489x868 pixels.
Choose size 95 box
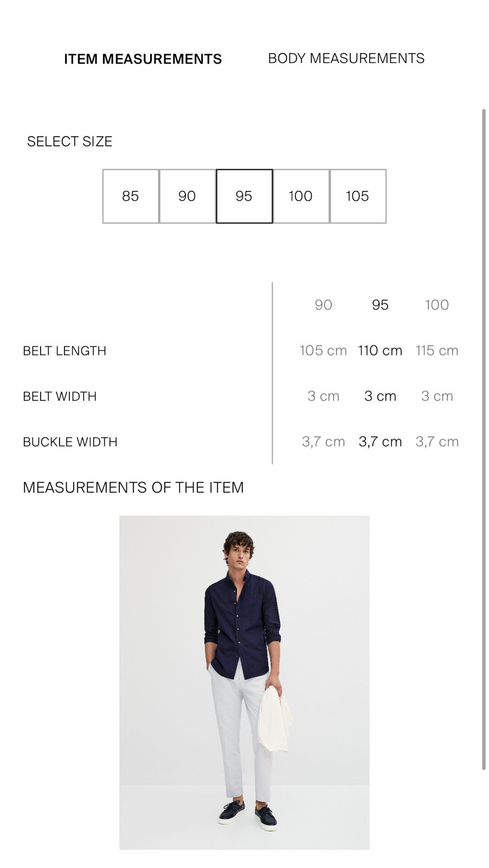coord(244,196)
